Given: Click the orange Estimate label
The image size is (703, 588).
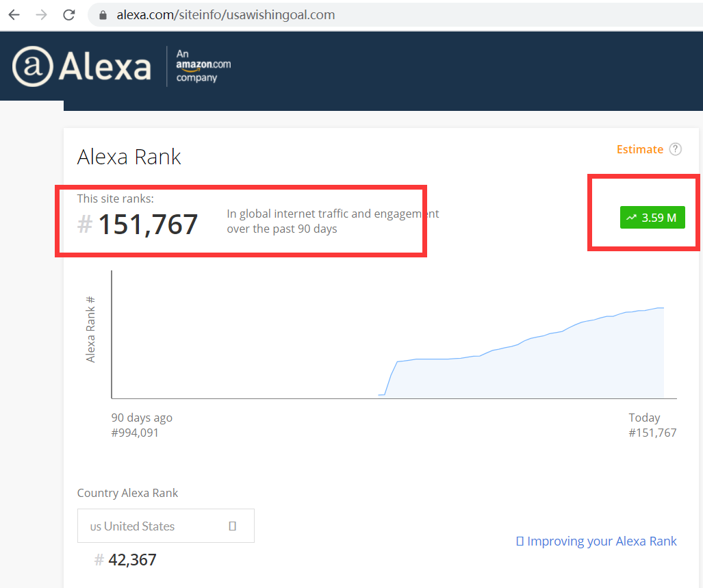Looking at the screenshot, I should coord(640,149).
